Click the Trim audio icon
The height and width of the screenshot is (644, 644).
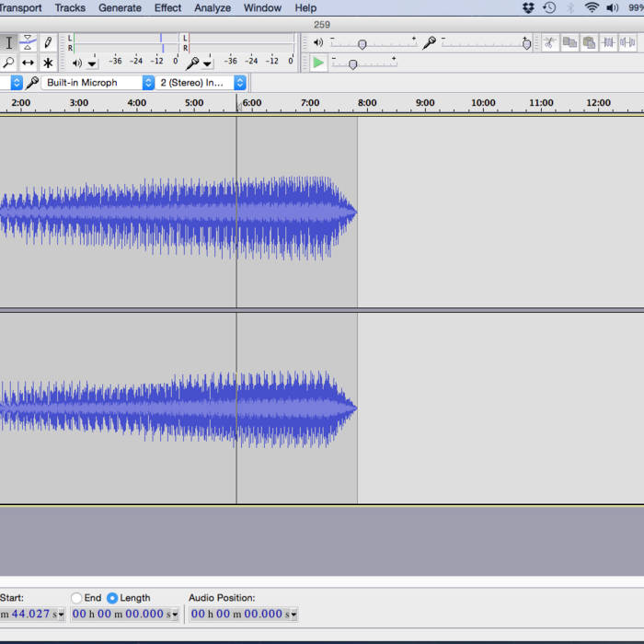point(609,42)
